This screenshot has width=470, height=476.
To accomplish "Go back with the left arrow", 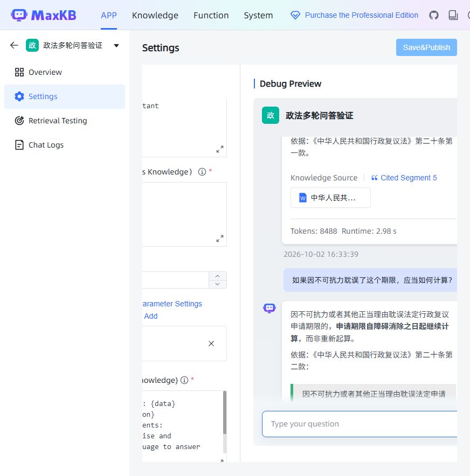I will click(14, 46).
